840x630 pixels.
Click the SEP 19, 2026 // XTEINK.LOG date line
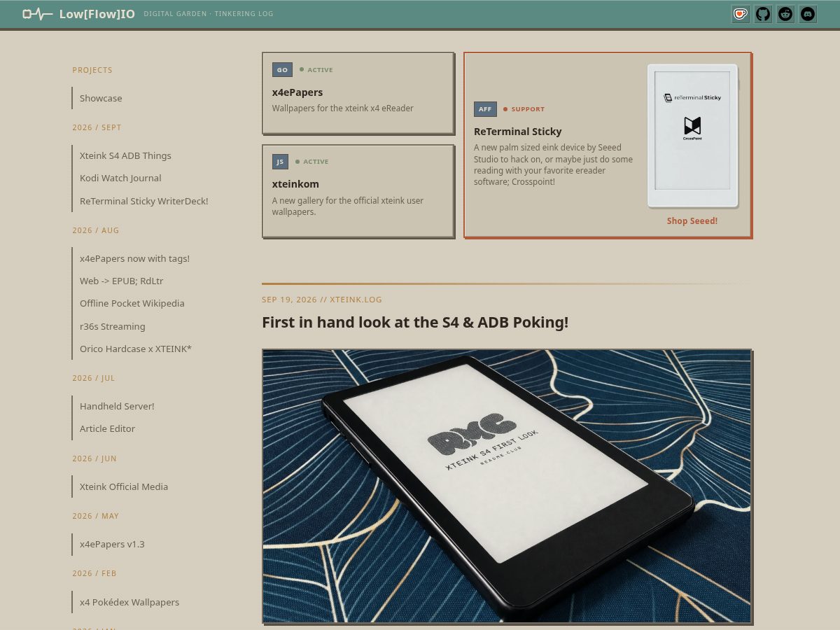pos(322,300)
